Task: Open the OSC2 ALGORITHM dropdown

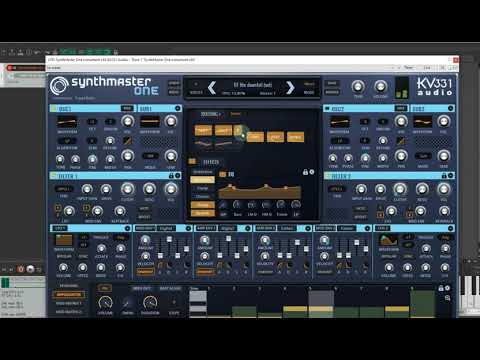Action: pyautogui.click(x=340, y=141)
